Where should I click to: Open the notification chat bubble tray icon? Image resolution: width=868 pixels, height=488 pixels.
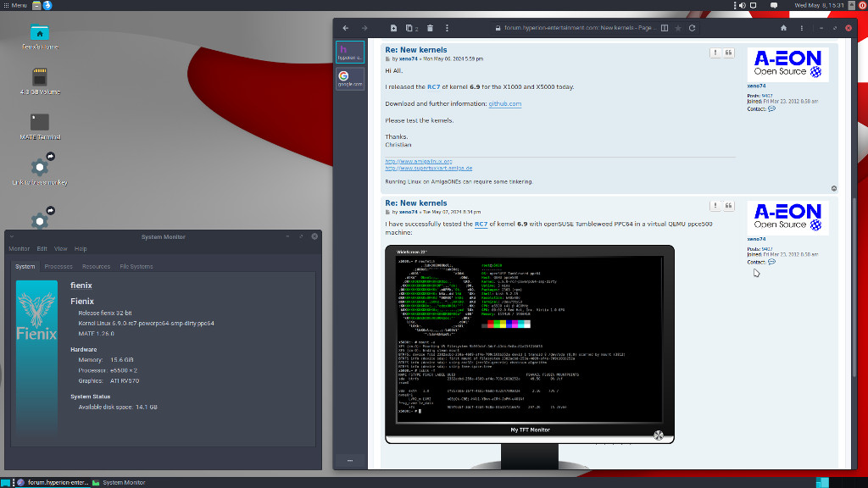click(774, 5)
